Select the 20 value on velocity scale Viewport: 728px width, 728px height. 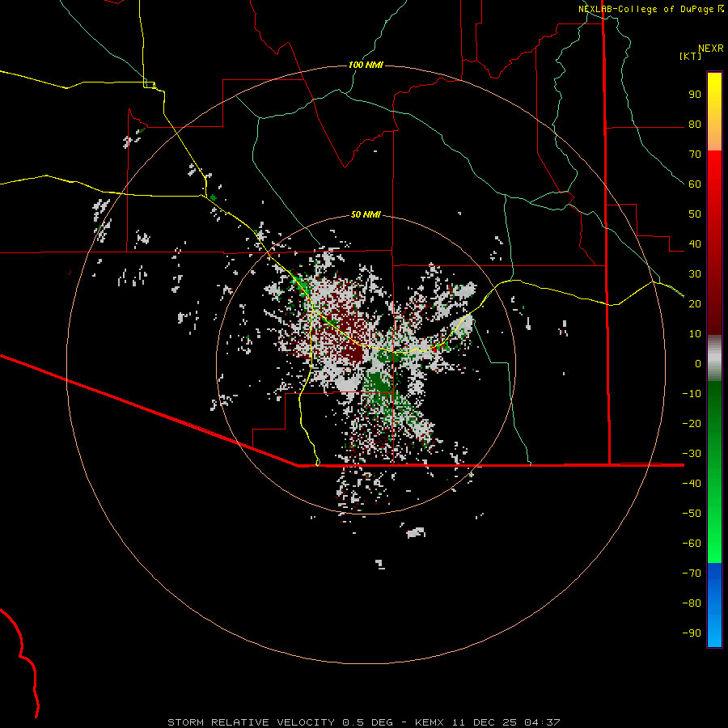(695, 304)
